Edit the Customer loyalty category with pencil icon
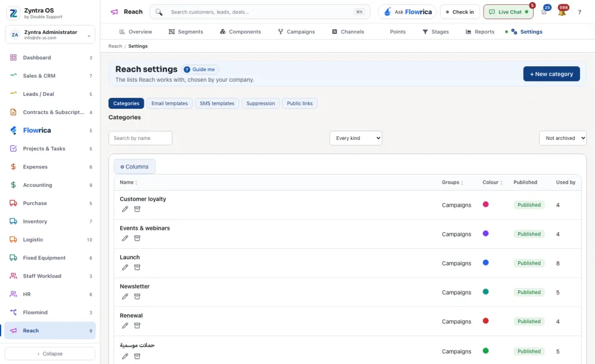The image size is (595, 364). point(125,209)
